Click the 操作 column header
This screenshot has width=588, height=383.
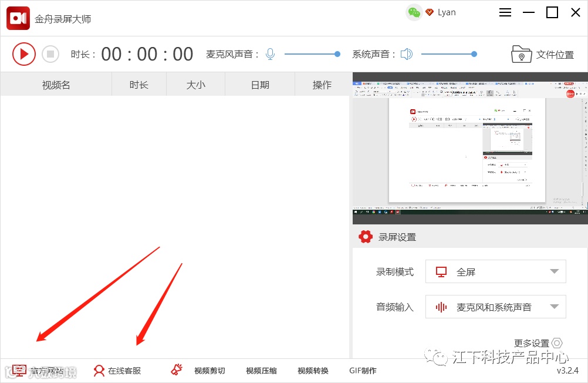[322, 85]
